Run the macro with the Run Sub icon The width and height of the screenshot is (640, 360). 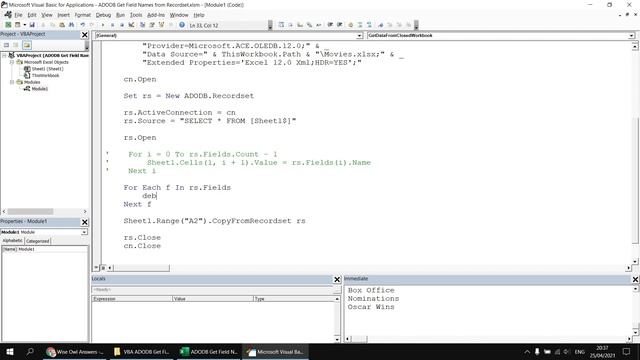pos(102,25)
